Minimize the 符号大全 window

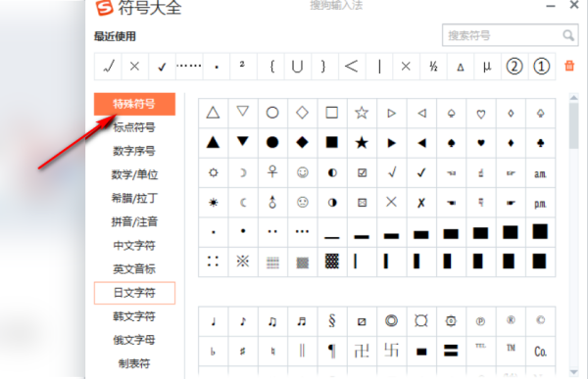tap(550, 6)
